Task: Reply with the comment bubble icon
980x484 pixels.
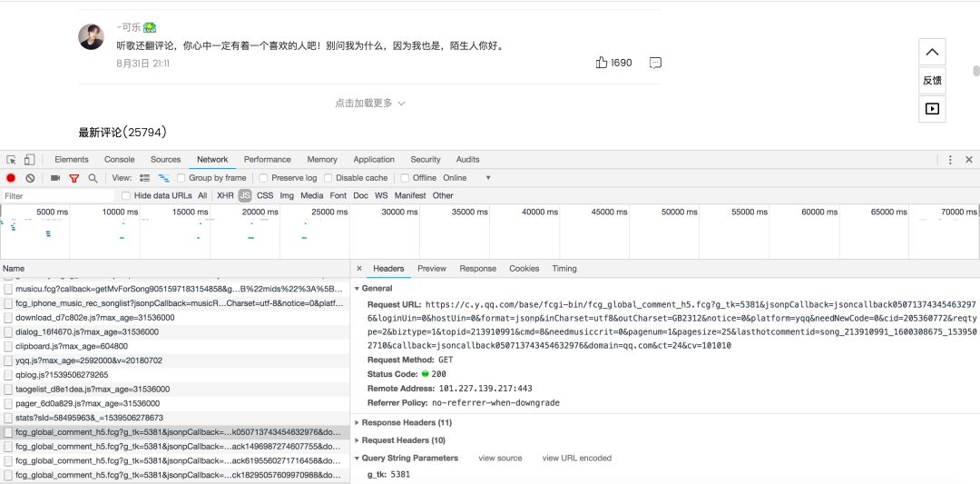Action: tap(655, 63)
